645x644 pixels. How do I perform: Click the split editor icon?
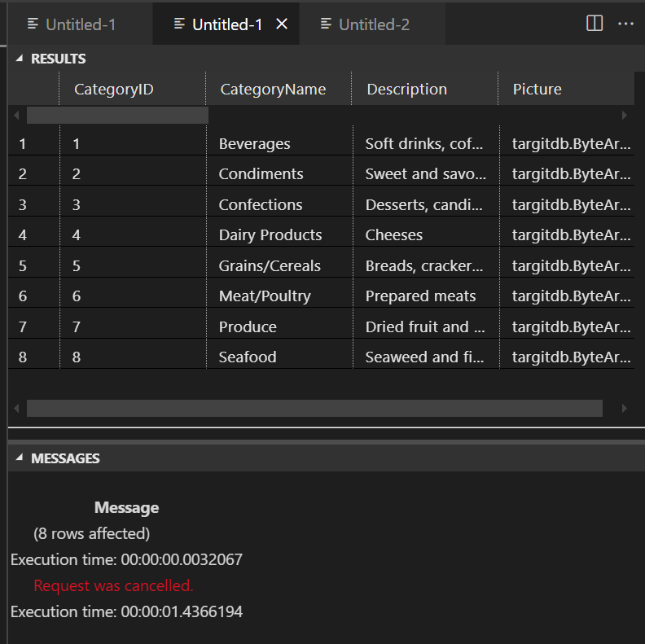(x=595, y=24)
